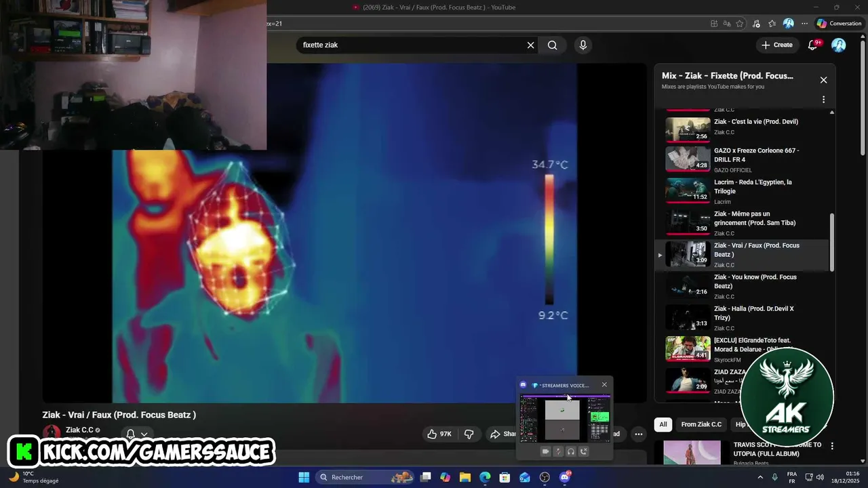The height and width of the screenshot is (488, 868).
Task: Open Edge split screen icon in address bar
Action: point(714,23)
